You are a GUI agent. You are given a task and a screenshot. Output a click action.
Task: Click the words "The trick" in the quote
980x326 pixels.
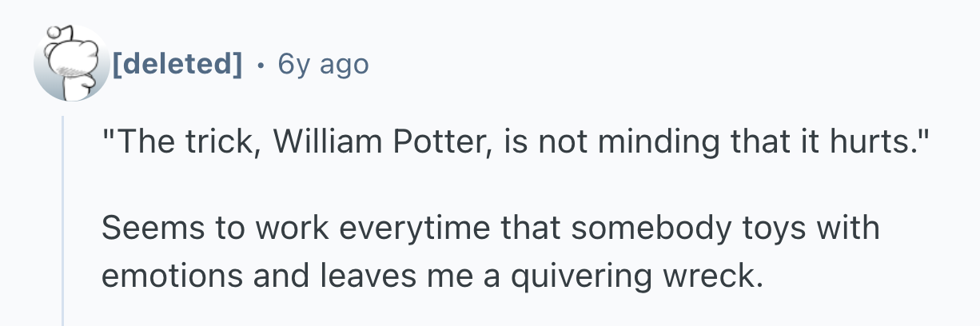pyautogui.click(x=160, y=145)
